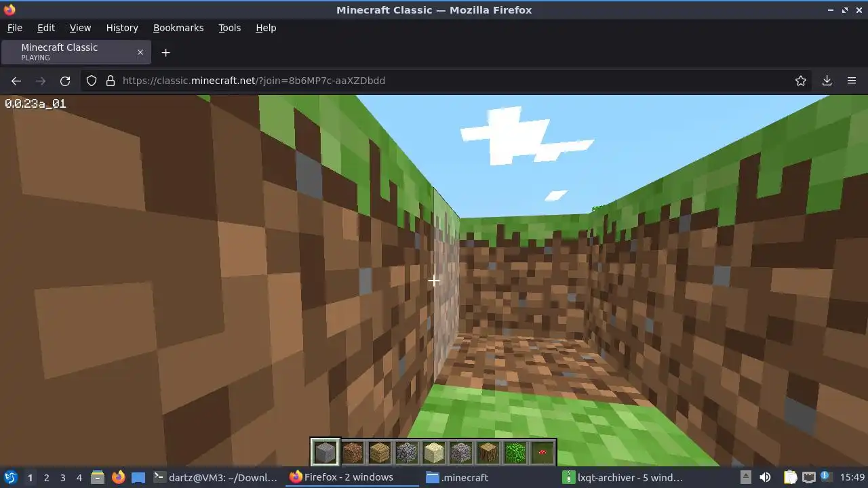Go back to the previous page
This screenshot has width=868, height=488.
[x=16, y=81]
